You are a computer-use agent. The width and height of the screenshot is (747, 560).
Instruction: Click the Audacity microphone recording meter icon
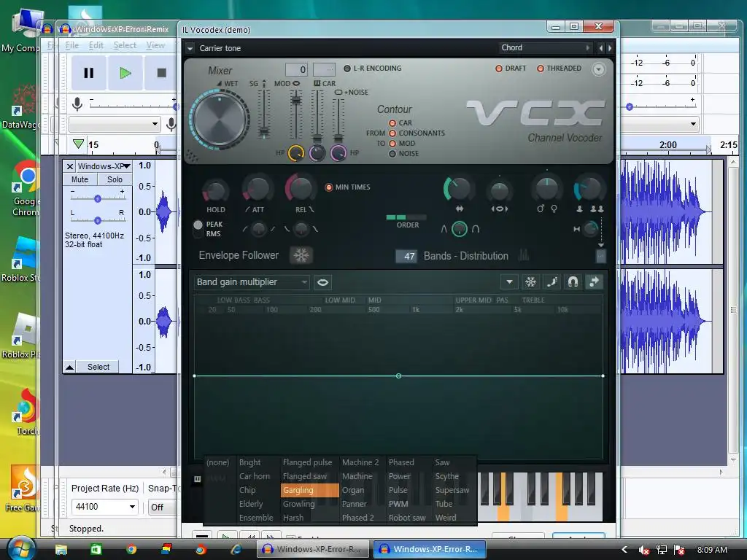point(77,104)
